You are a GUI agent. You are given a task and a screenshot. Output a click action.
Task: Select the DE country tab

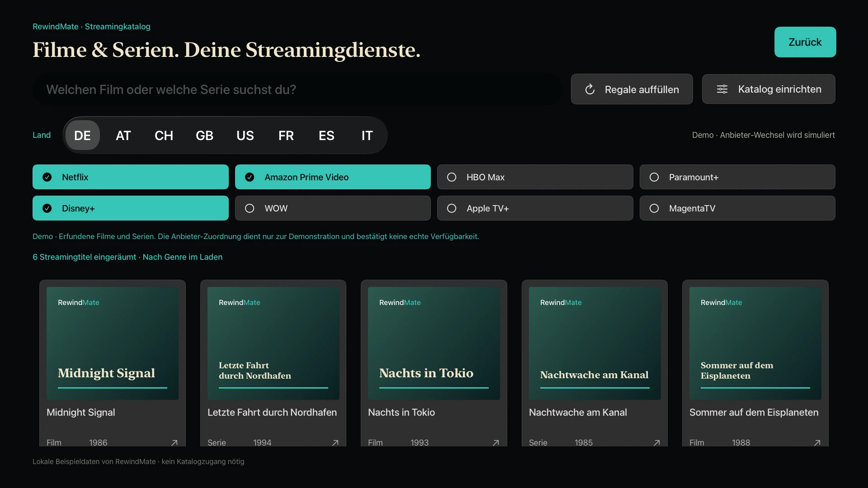pos(82,135)
